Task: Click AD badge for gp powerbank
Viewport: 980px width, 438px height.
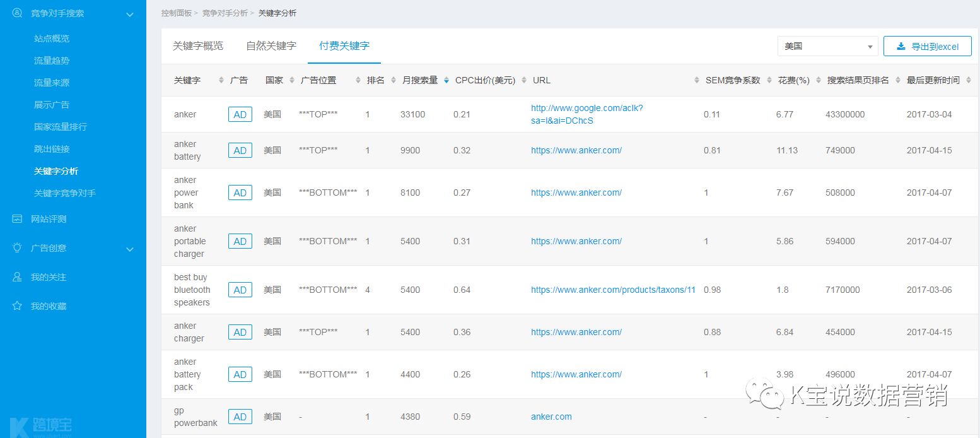Action: pos(240,417)
